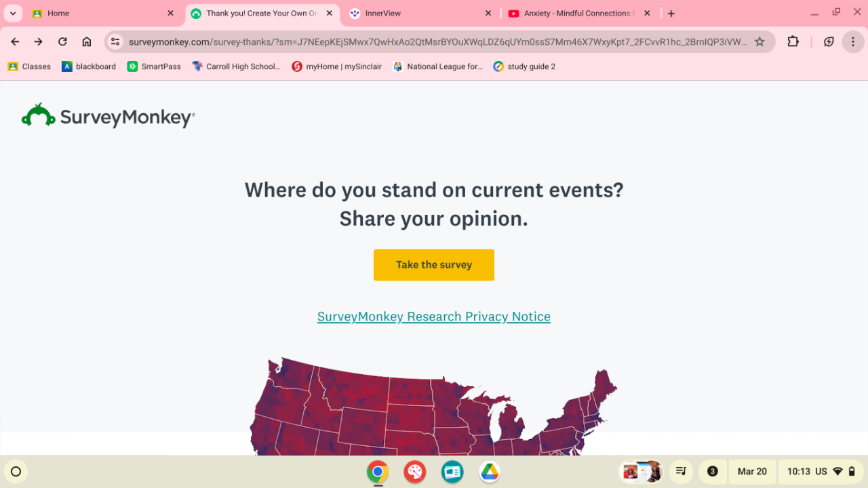Open the Chrome three-dot menu
Viewport: 868px width, 488px height.
(x=852, y=42)
